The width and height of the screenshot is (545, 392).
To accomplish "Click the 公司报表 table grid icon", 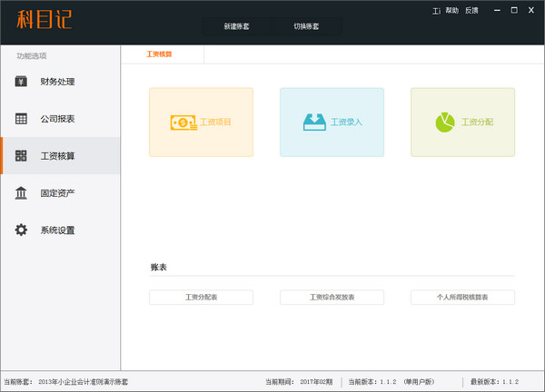I will point(21,119).
